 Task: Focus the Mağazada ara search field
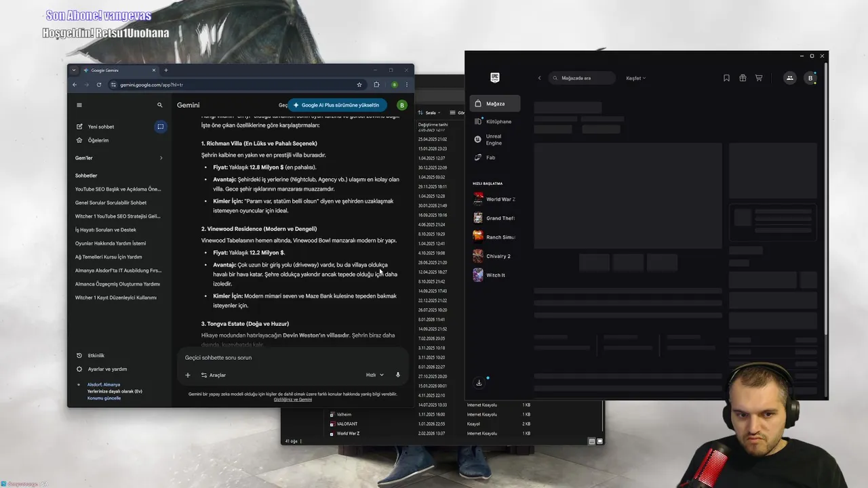click(582, 78)
